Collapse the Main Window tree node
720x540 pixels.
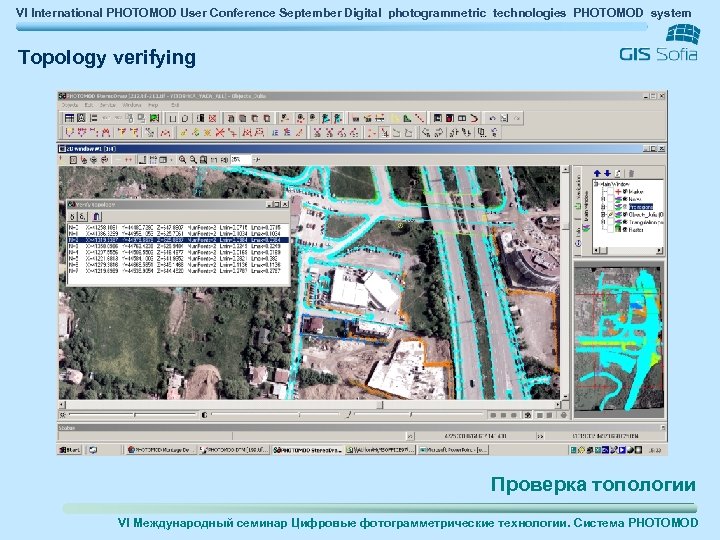click(596, 184)
